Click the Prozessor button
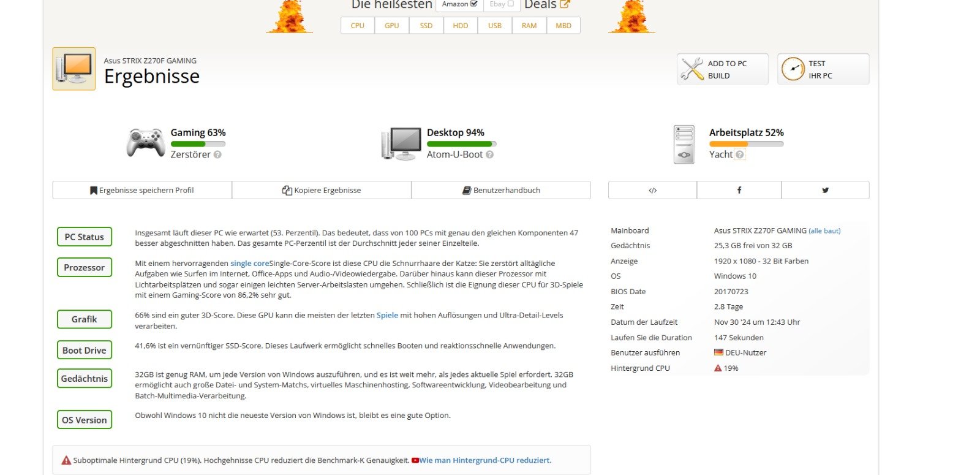The image size is (980, 475). pyautogui.click(x=85, y=267)
